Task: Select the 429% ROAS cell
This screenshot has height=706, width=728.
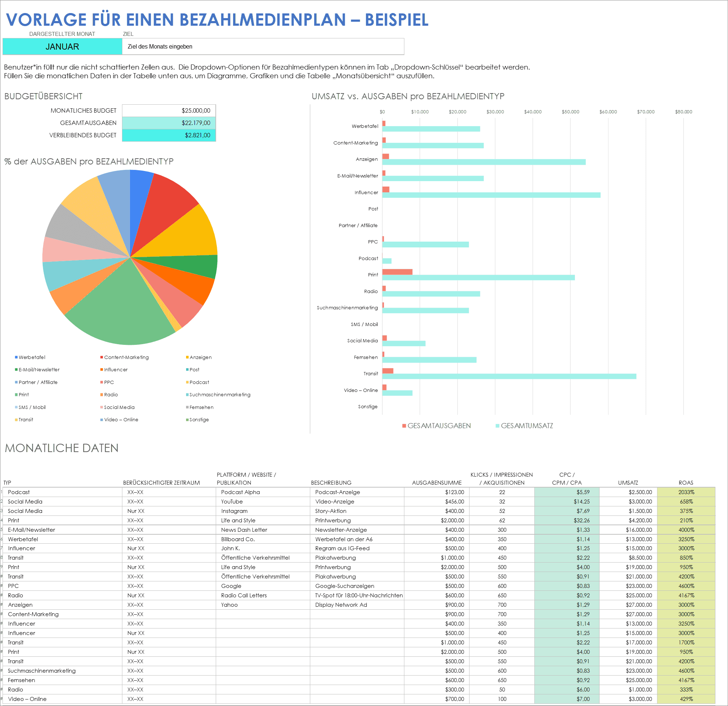Action: pos(686,699)
